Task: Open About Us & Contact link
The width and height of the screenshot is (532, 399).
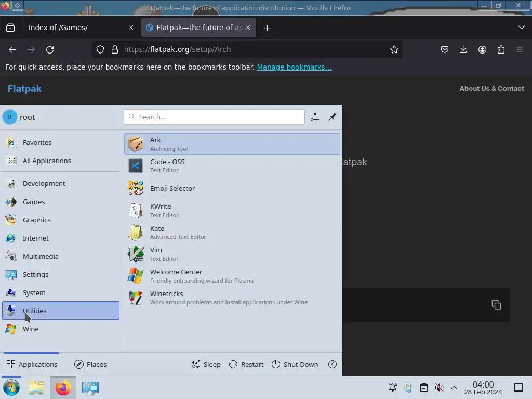Action: click(x=491, y=88)
